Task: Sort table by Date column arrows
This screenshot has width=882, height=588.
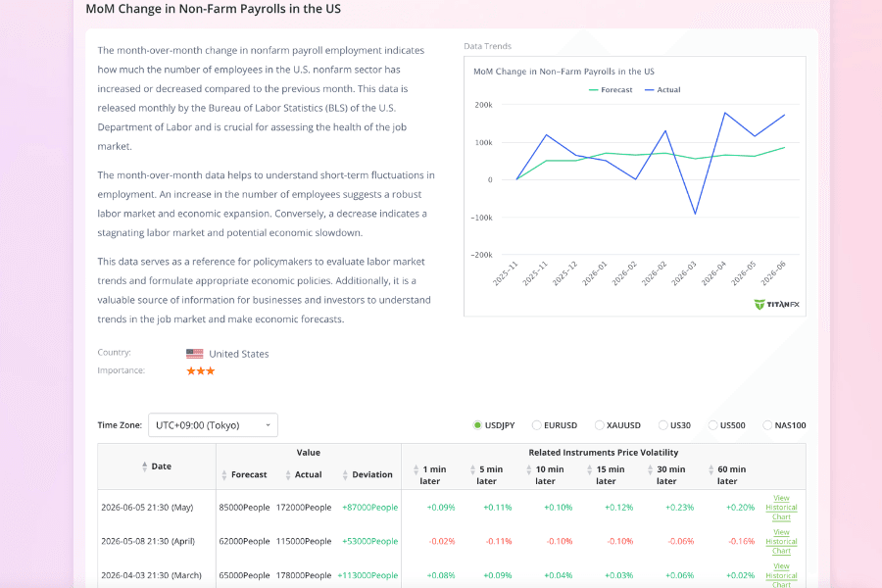Action: [x=145, y=466]
